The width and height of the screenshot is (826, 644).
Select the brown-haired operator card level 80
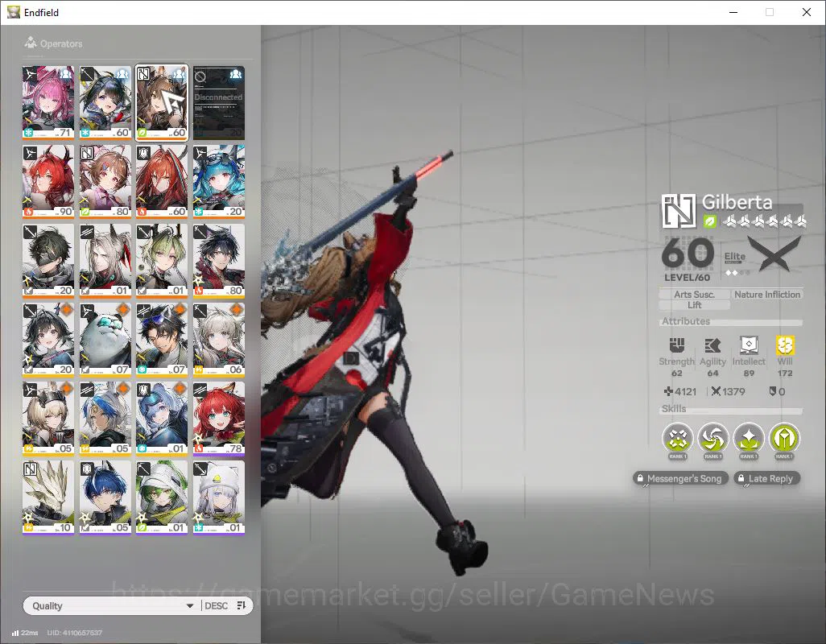tap(105, 181)
